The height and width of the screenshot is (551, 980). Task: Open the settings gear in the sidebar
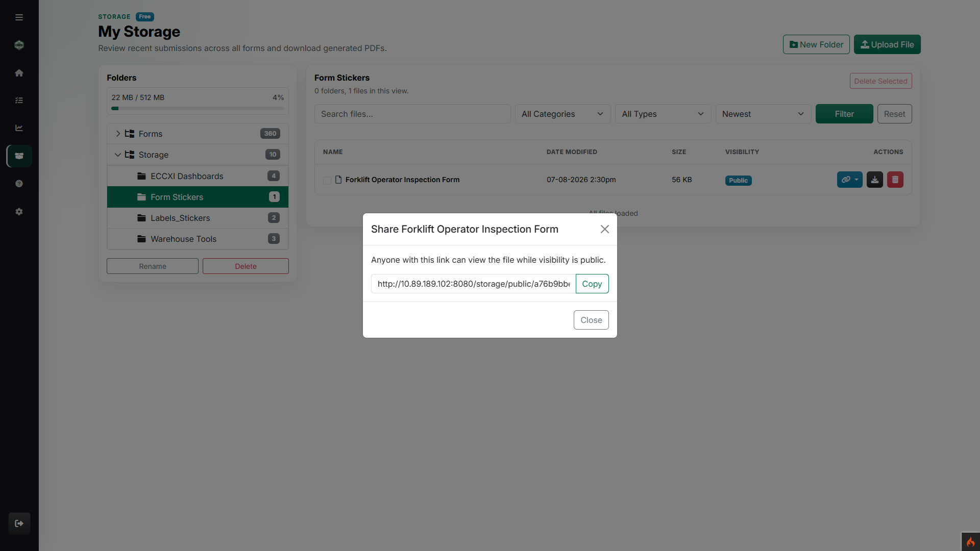19,212
